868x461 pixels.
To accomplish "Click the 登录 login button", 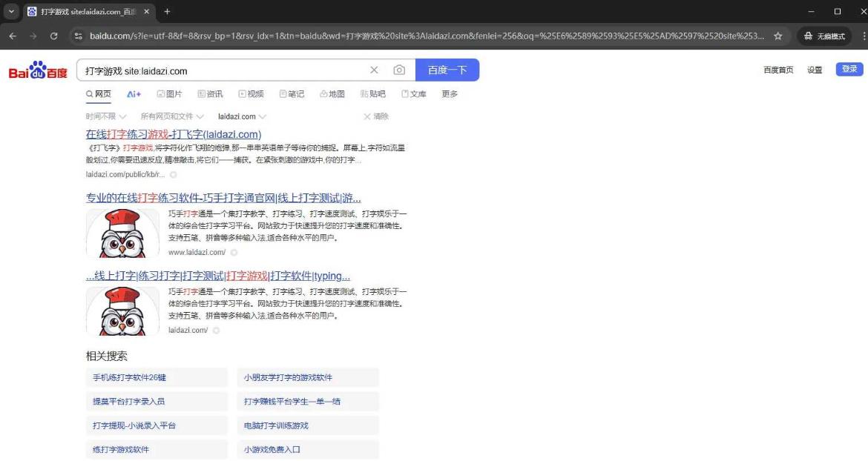I will click(x=849, y=69).
